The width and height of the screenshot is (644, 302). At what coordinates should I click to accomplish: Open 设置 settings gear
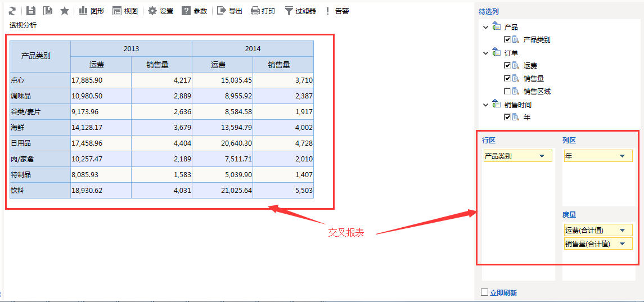161,11
